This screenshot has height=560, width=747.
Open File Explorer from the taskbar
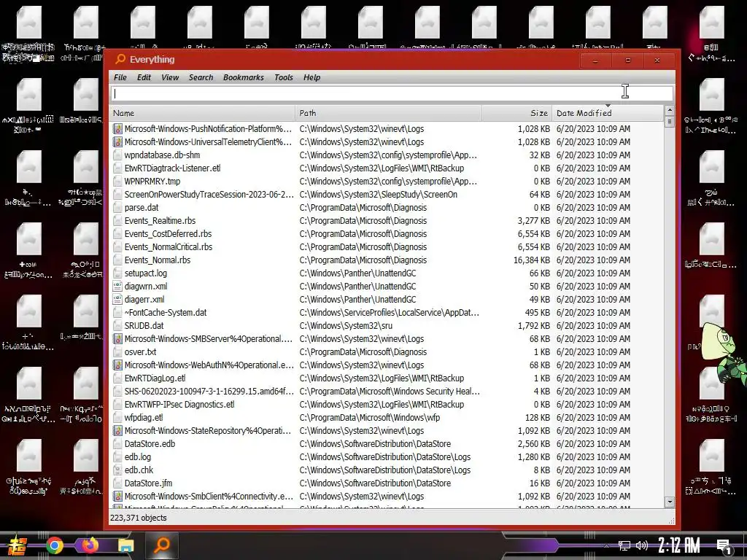(125, 545)
